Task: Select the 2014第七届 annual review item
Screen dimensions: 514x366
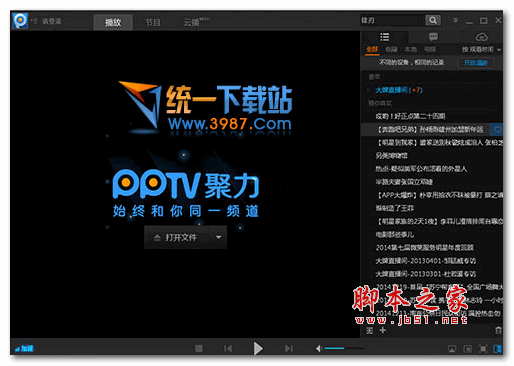Action: tap(424, 248)
